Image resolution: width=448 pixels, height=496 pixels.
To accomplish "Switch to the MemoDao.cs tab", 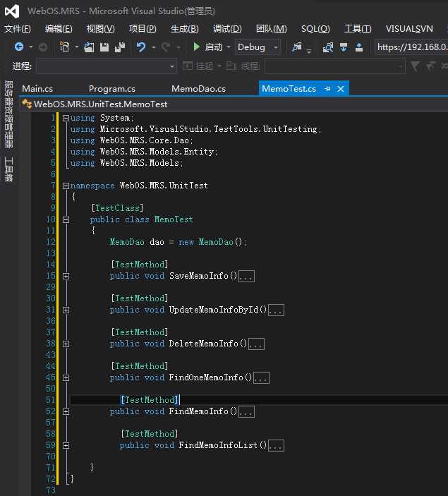I will (x=198, y=89).
